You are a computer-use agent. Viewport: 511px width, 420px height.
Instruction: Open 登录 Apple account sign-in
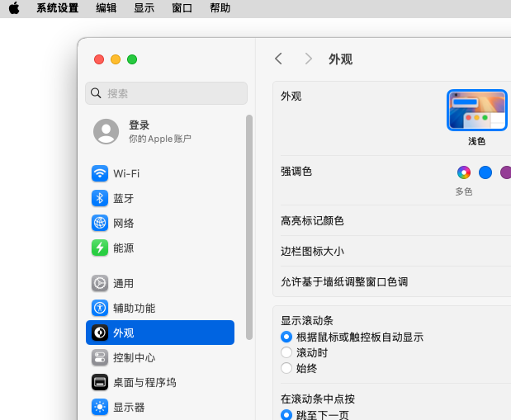159,131
